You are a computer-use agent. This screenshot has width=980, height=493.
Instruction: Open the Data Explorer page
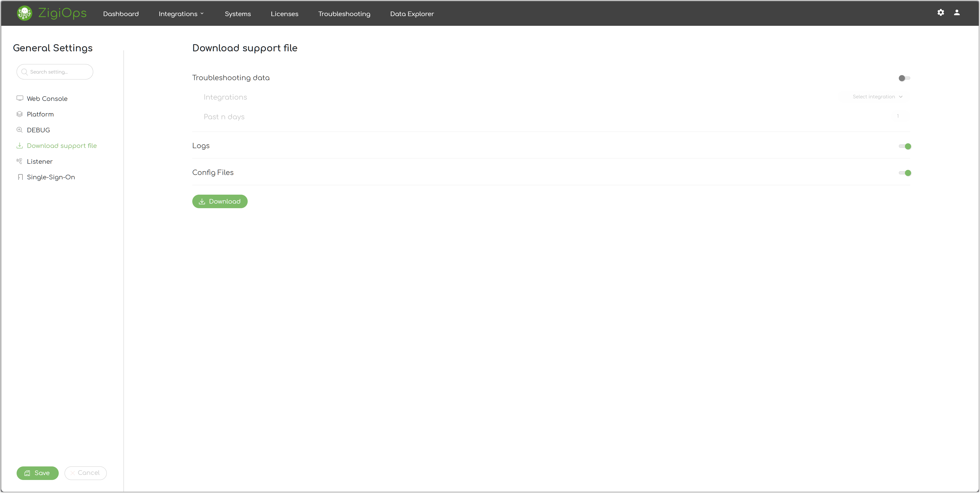(x=412, y=14)
